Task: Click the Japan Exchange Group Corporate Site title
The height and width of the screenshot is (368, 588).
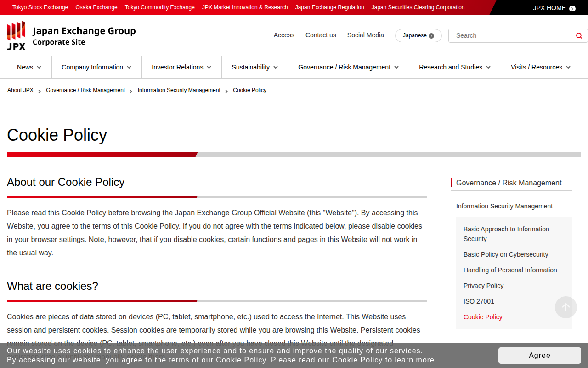Action: point(84,36)
